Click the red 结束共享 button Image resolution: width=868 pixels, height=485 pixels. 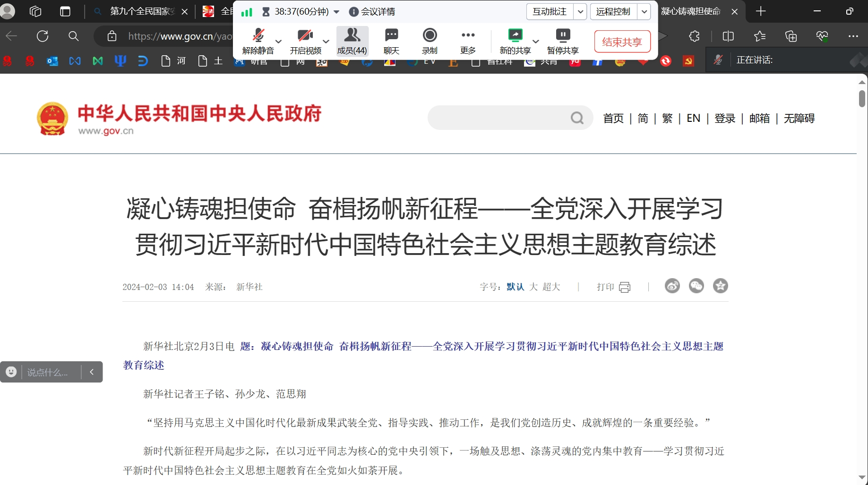coord(622,42)
